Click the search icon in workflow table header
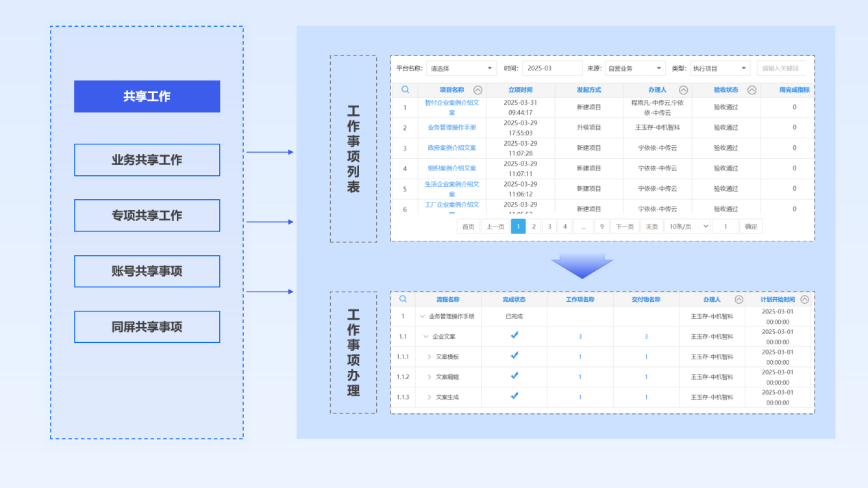Image resolution: width=868 pixels, height=488 pixels. point(403,299)
